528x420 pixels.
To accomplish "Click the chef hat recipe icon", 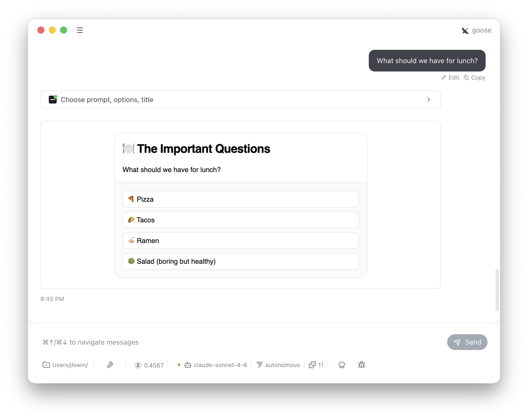I will coord(342,365).
